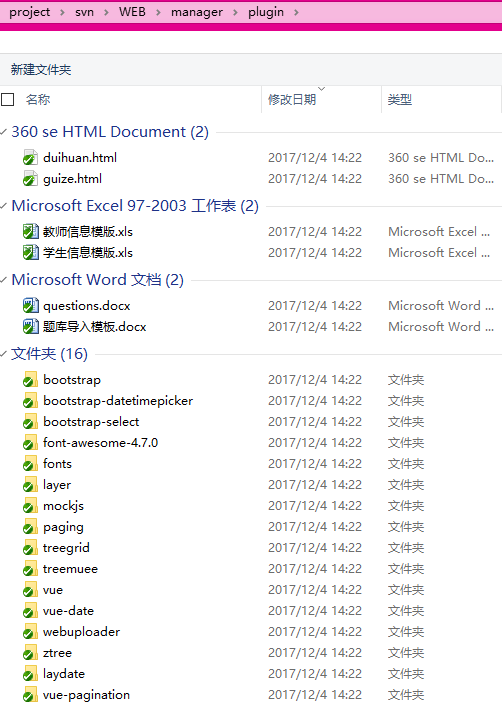The width and height of the screenshot is (502, 711).
Task: Select the file name 学生信息模版.xls
Action: click(88, 253)
